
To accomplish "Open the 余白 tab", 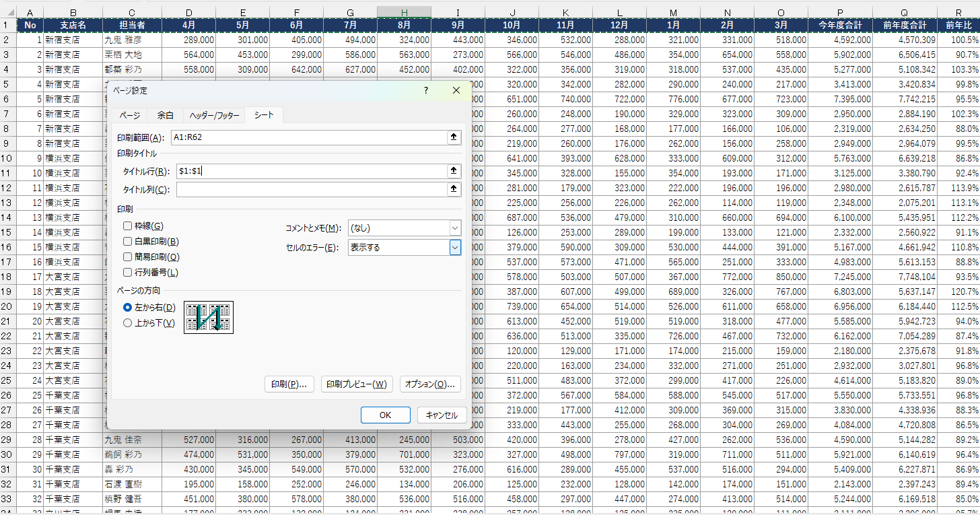I will [165, 115].
